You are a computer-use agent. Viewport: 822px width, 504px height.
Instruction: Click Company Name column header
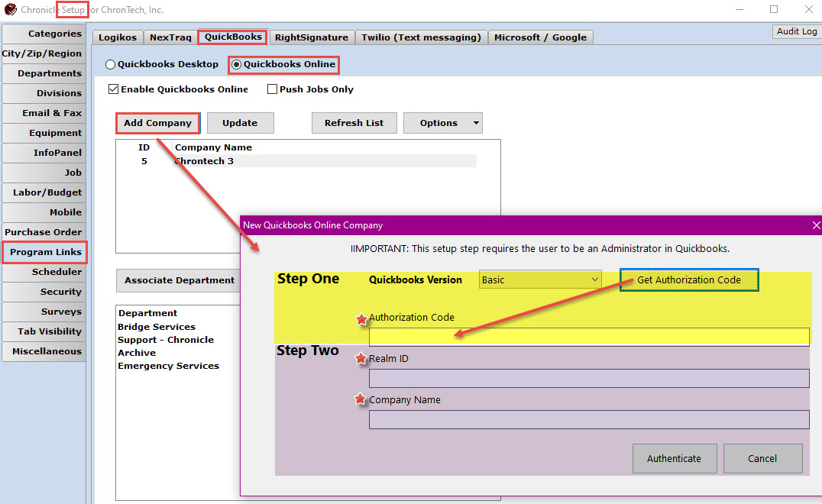click(x=213, y=147)
